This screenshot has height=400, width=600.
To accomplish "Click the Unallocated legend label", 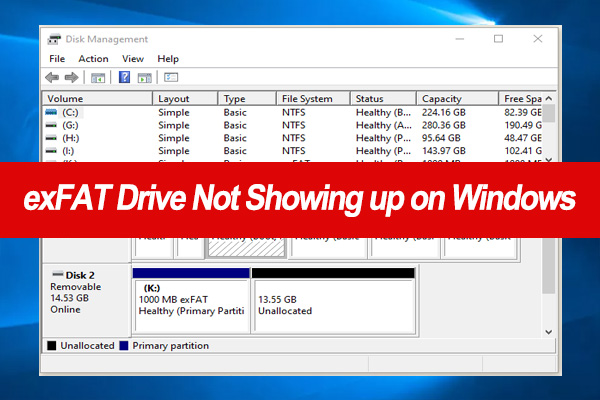I will point(87,346).
